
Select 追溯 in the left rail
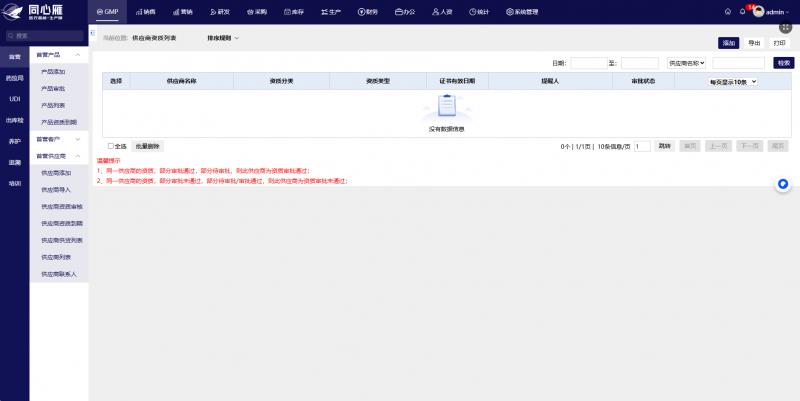[x=15, y=163]
